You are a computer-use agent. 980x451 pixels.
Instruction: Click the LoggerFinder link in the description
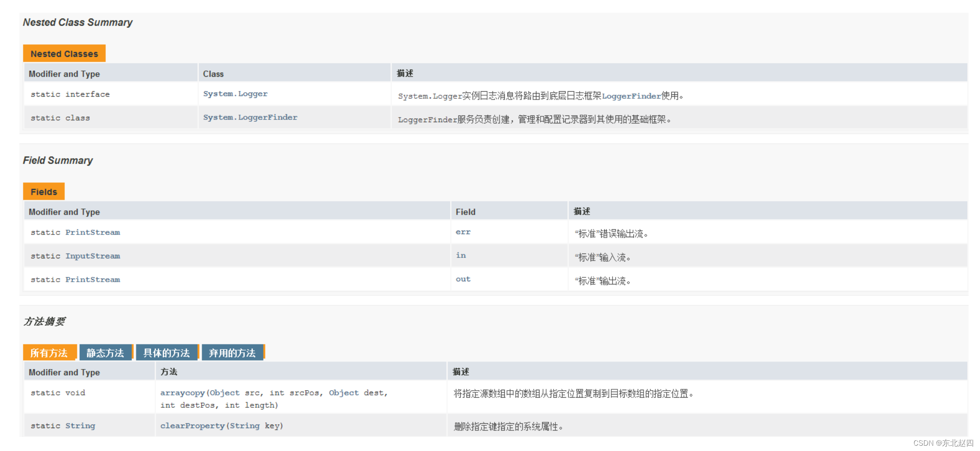pos(631,96)
